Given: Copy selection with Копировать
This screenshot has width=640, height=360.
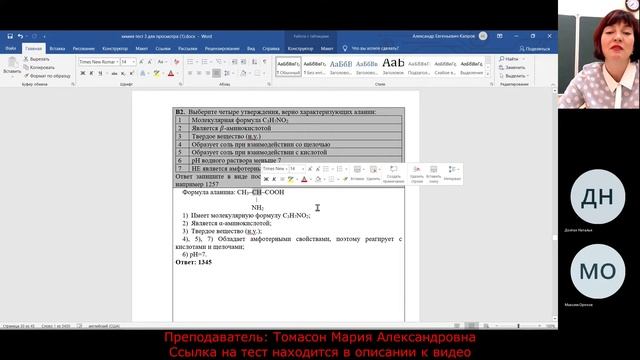Looking at the screenshot, I should coord(39,67).
